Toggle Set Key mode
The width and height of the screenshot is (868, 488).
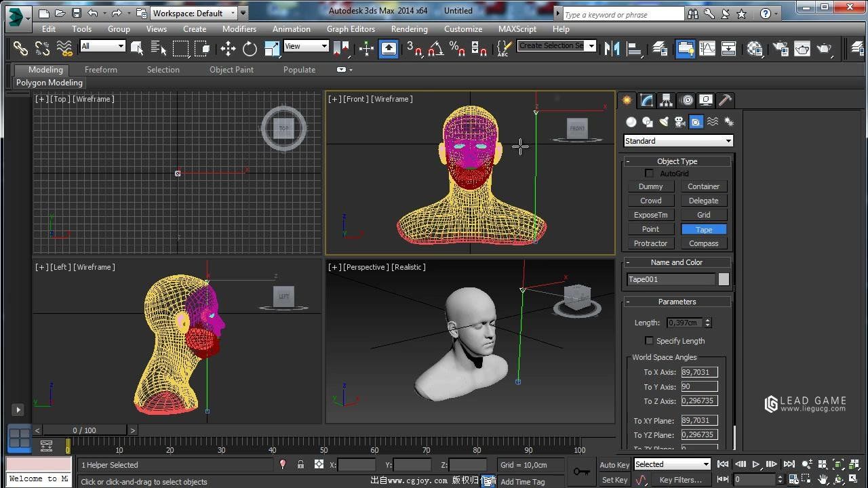click(614, 480)
